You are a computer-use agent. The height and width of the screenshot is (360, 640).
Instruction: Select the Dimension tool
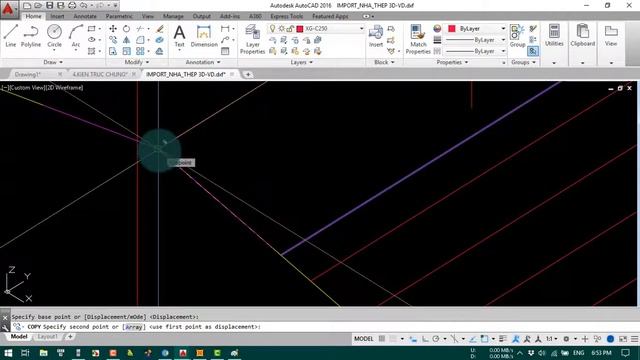click(x=204, y=36)
